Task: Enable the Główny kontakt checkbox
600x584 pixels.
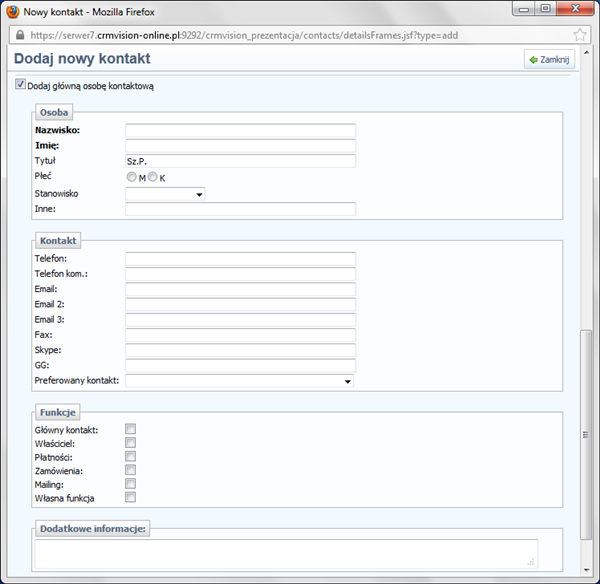Action: coord(130,430)
